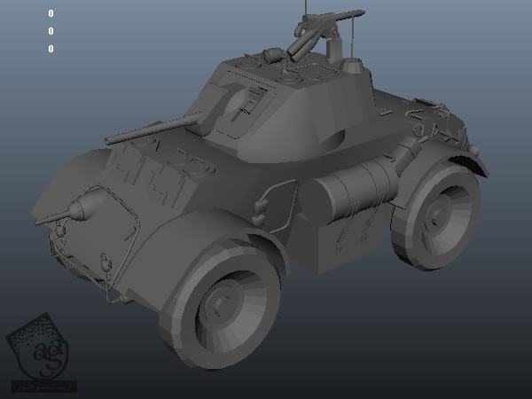Select the small cupola beside the antenna

tap(355, 66)
